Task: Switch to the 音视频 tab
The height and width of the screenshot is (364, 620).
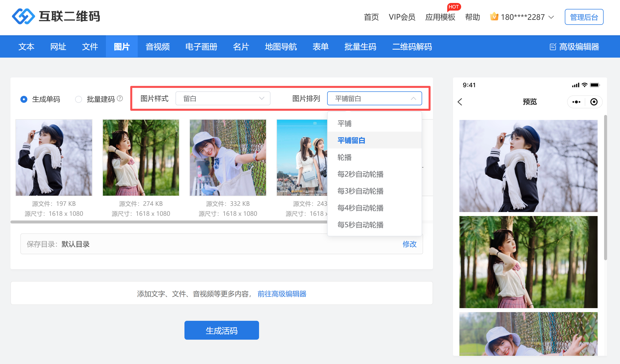Action: [158, 47]
